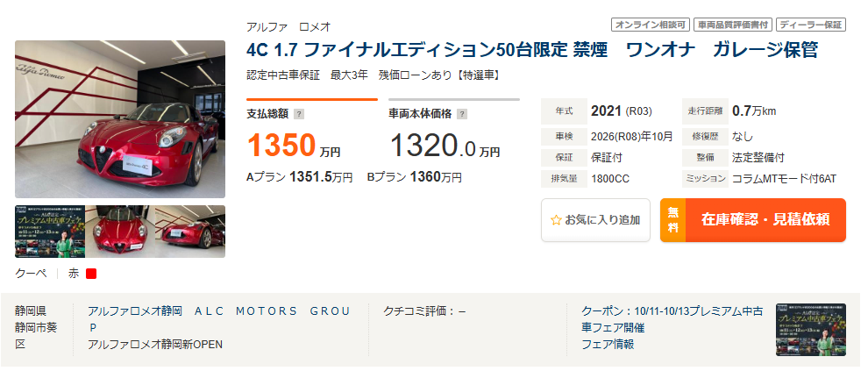This screenshot has height=371, width=868.
Task: Click the coupon banner image at bottom right
Action: (810, 330)
